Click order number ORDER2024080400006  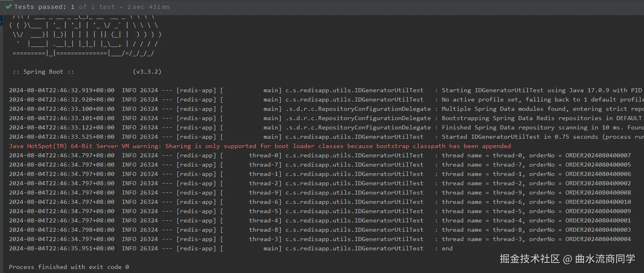coord(598,174)
